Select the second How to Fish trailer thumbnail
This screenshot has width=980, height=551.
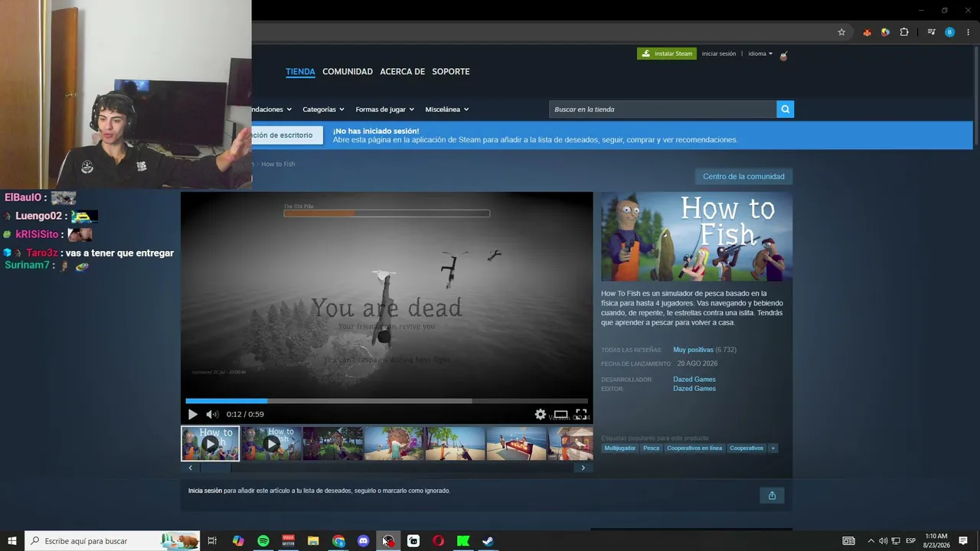(272, 443)
